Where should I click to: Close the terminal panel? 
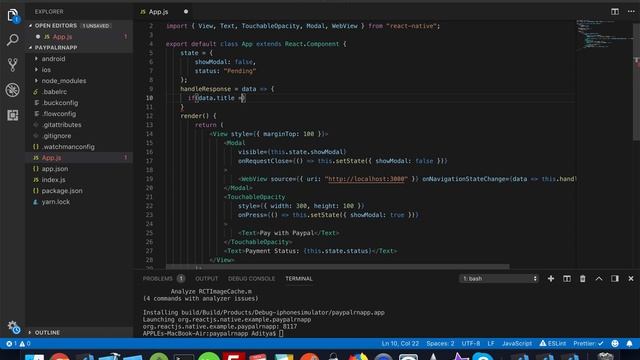pyautogui.click(x=631, y=278)
